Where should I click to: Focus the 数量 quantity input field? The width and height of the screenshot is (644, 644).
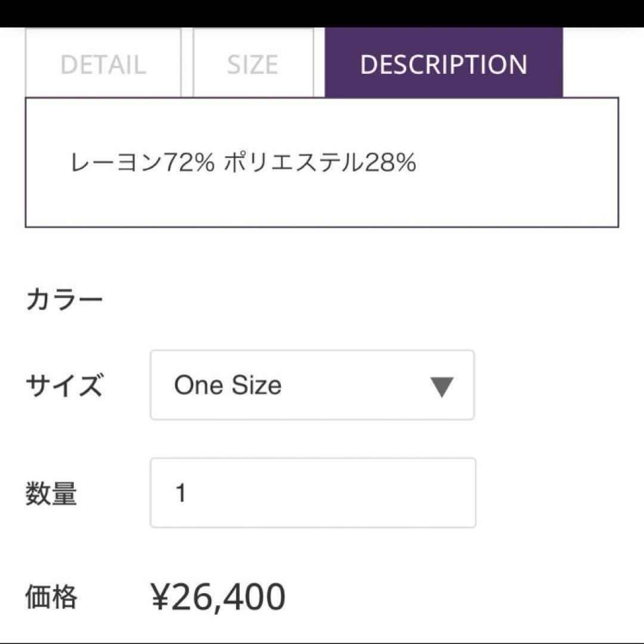point(312,493)
